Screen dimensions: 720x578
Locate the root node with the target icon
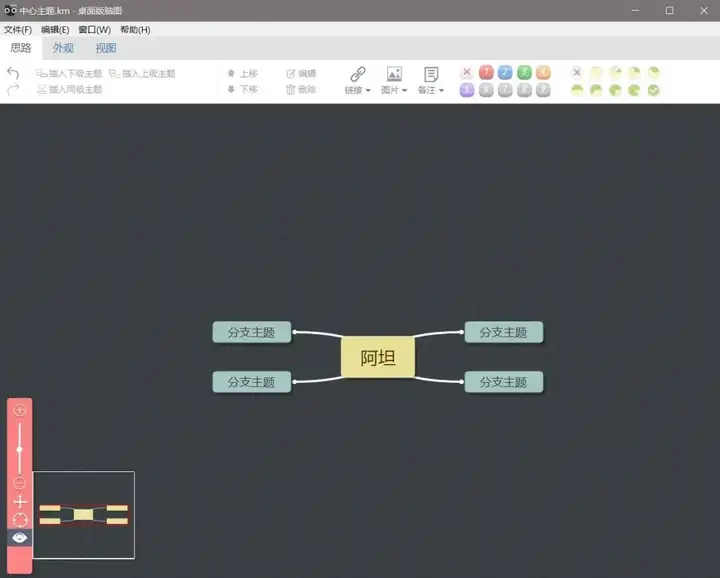coord(20,520)
